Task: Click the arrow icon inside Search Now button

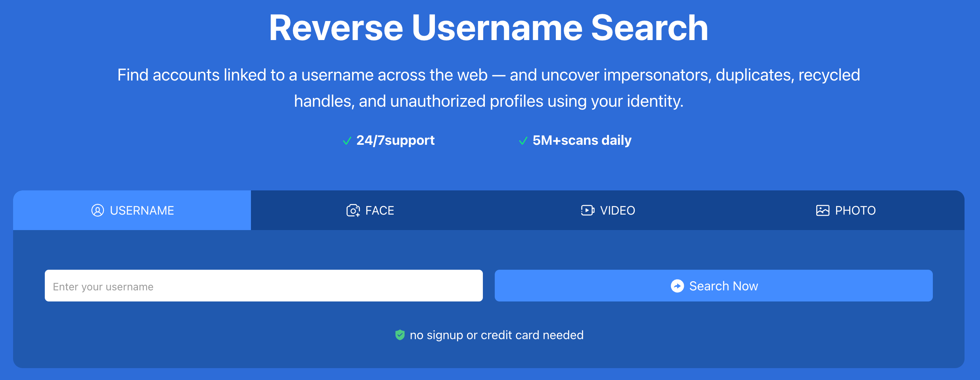Action: 677,286
